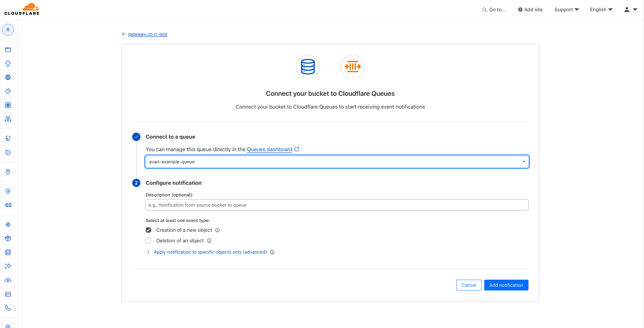Viewport: 644px width, 328px height.
Task: Click the Add notification button
Action: (506, 285)
